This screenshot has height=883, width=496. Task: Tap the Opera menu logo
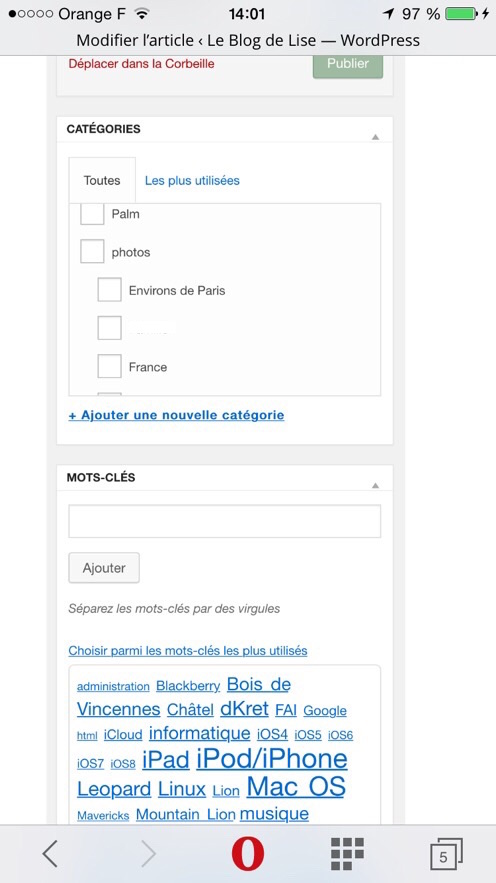click(x=247, y=854)
